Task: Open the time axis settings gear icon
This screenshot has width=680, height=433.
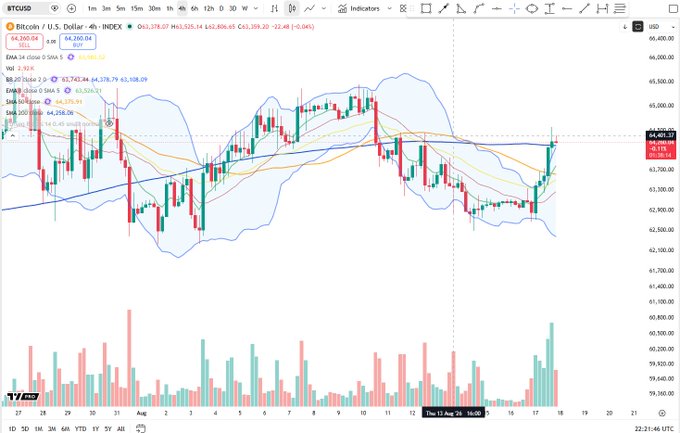Action: pyautogui.click(x=662, y=413)
